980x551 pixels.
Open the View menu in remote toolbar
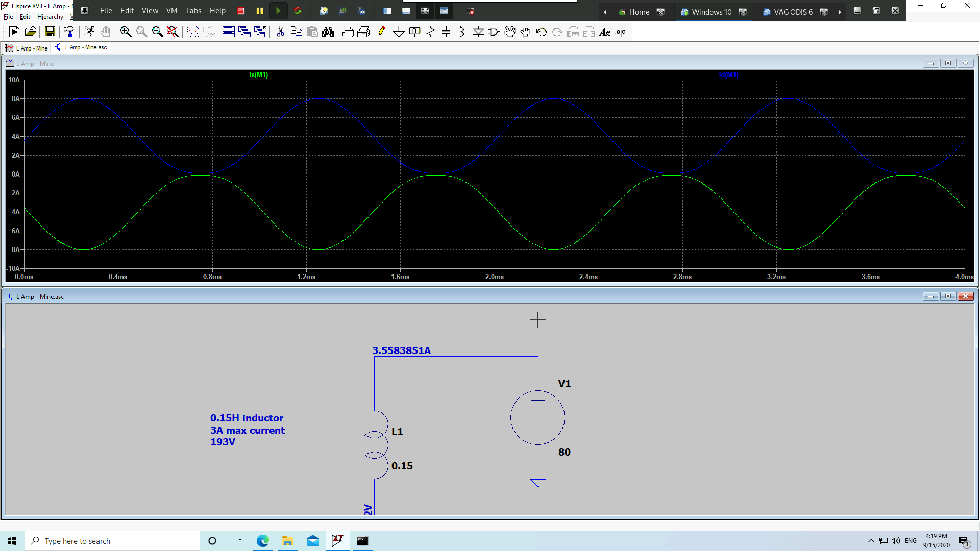[150, 11]
